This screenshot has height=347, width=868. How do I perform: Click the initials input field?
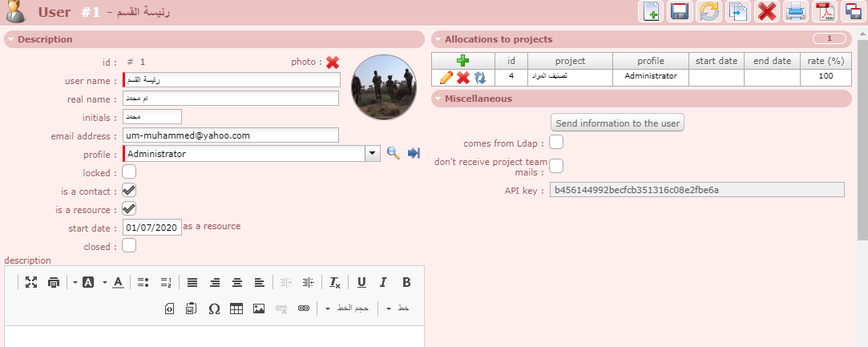(x=152, y=117)
